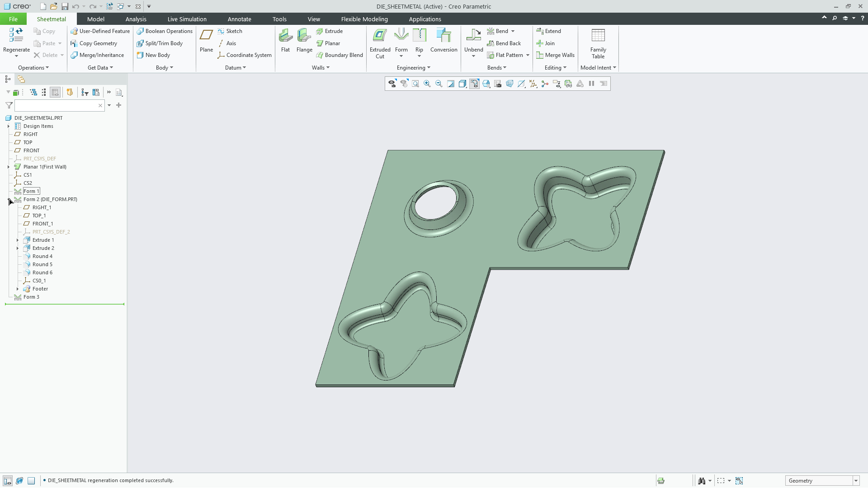Open the Layer Tree tab icon
868x488 pixels.
[21, 79]
